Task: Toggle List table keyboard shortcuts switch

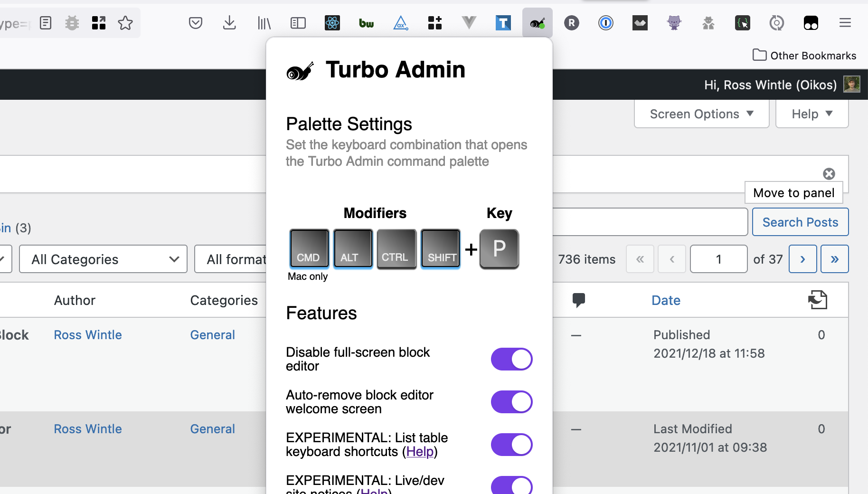Action: point(511,445)
